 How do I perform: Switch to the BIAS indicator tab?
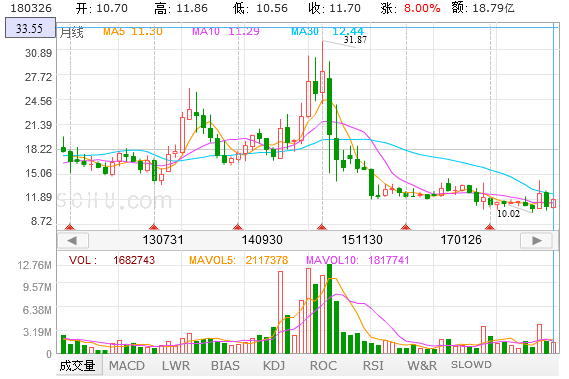[225, 366]
